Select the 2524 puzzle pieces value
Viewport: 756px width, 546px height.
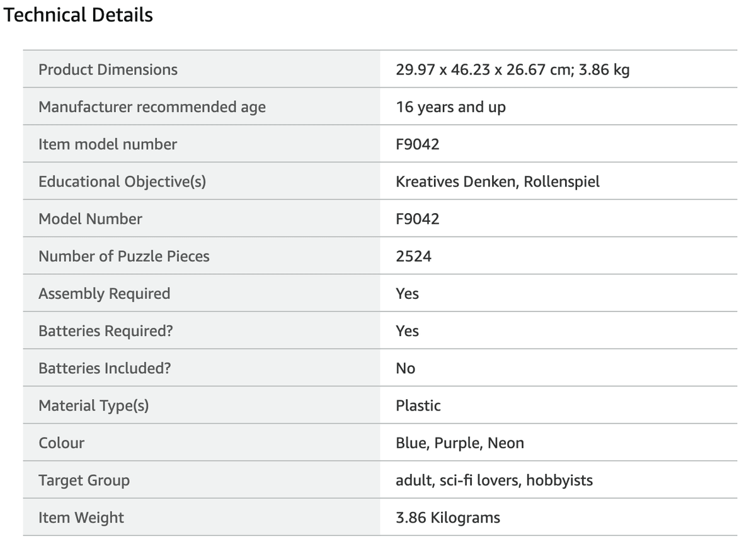coord(414,256)
